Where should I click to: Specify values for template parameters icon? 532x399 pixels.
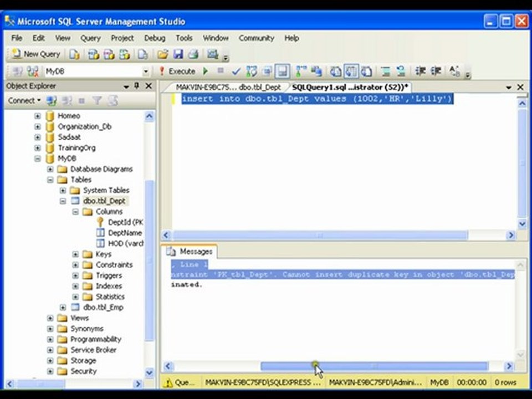pos(454,71)
